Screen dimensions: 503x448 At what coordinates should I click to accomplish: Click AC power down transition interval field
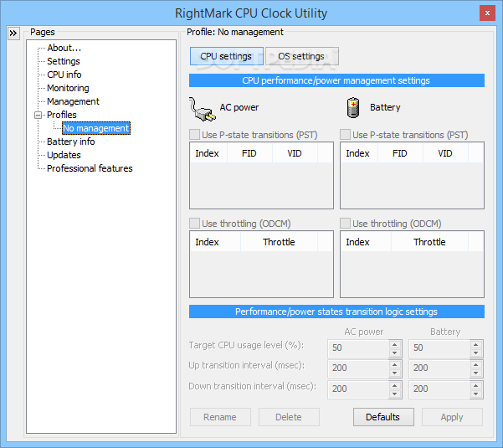(x=358, y=389)
